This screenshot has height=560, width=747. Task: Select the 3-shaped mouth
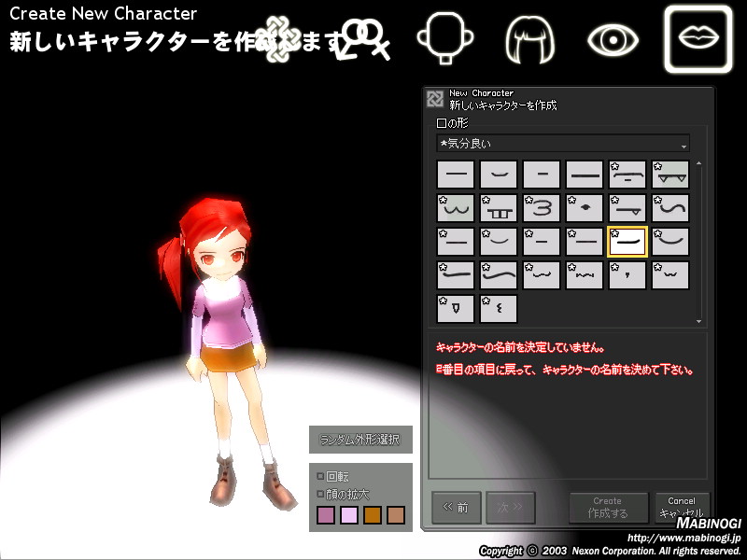[x=542, y=208]
